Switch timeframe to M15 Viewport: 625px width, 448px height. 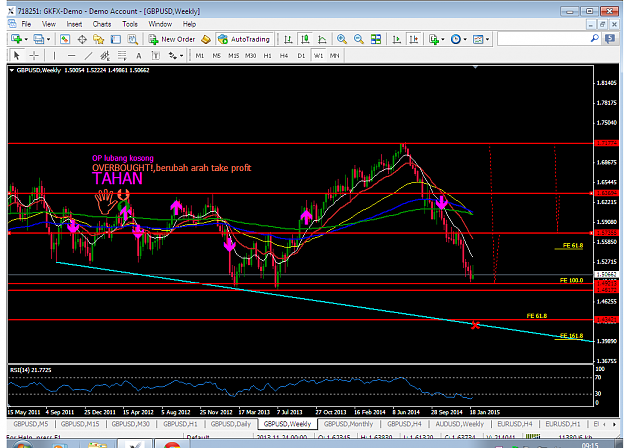coord(234,56)
